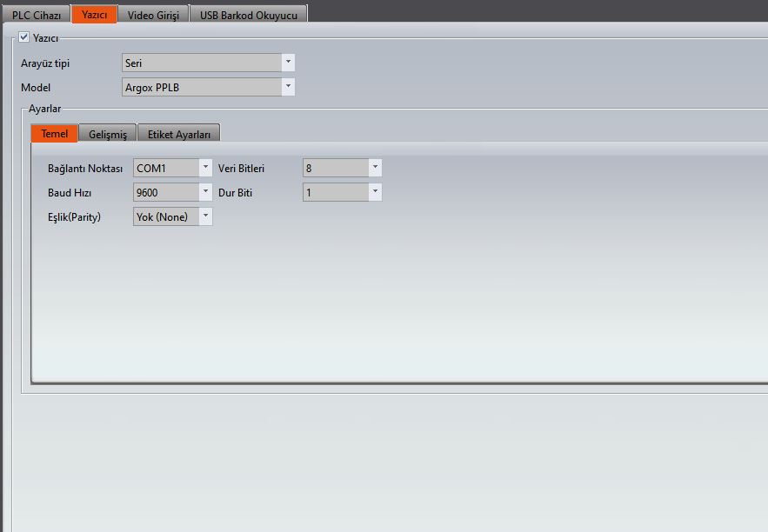Uncheck the Yazıcı checkbox

(24, 37)
